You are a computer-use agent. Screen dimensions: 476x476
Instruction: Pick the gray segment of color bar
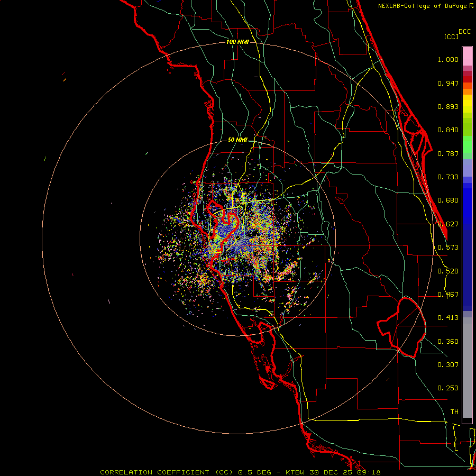467,368
